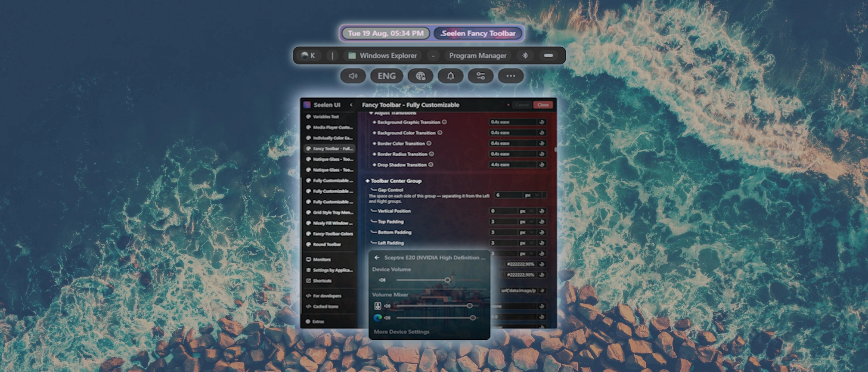Select the Nicely Fill Window... theme

329,223
